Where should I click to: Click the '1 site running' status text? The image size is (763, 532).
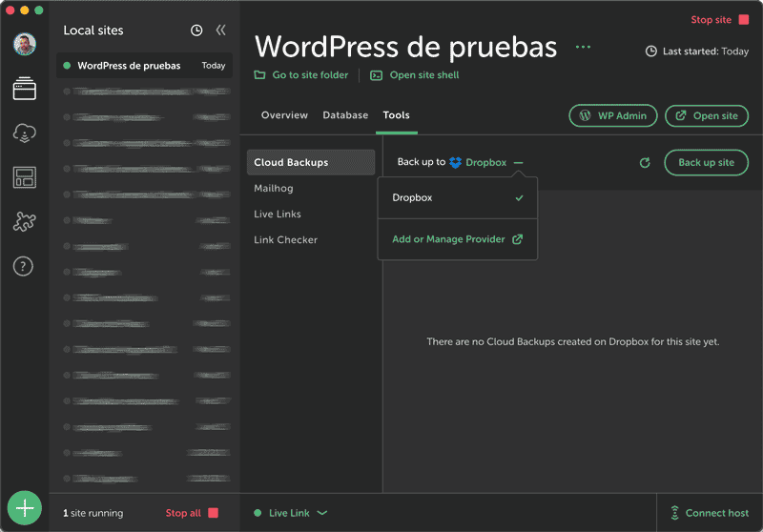pyautogui.click(x=93, y=513)
